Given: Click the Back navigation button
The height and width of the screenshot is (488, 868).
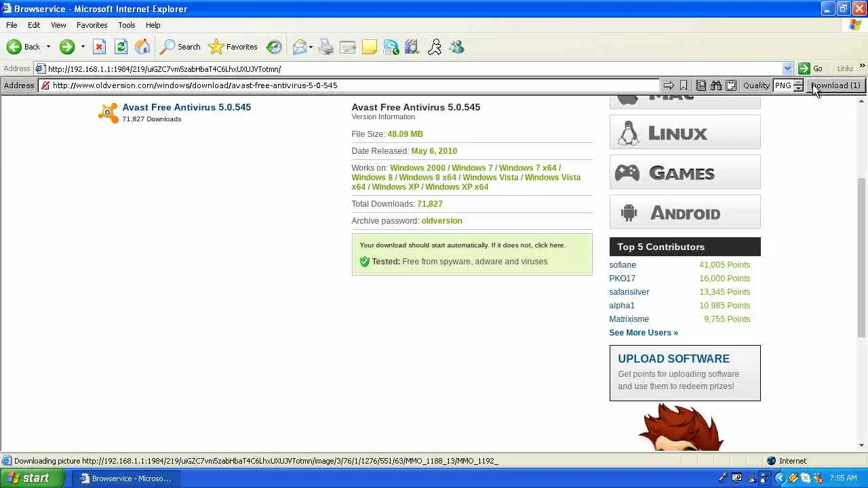Looking at the screenshot, I should (23, 47).
